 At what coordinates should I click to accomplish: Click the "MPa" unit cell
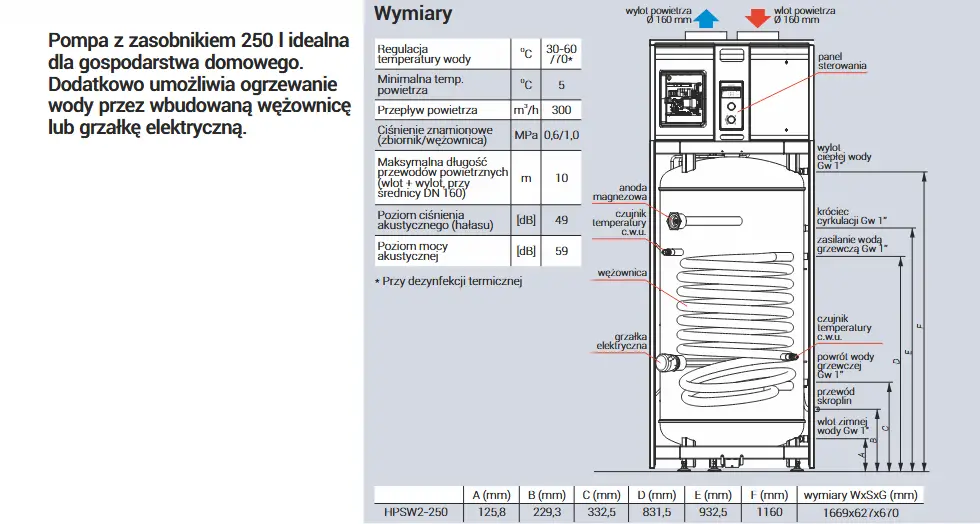click(x=526, y=135)
